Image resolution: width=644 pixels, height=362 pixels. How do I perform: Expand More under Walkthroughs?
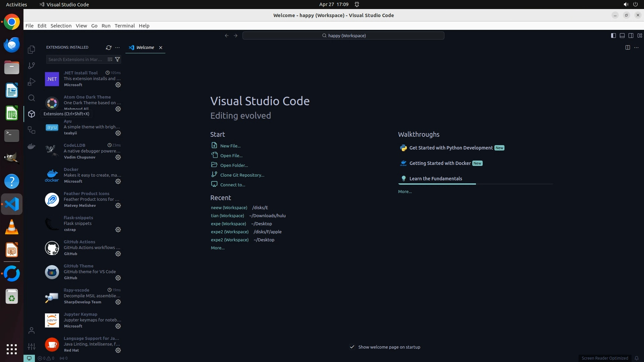405,192
